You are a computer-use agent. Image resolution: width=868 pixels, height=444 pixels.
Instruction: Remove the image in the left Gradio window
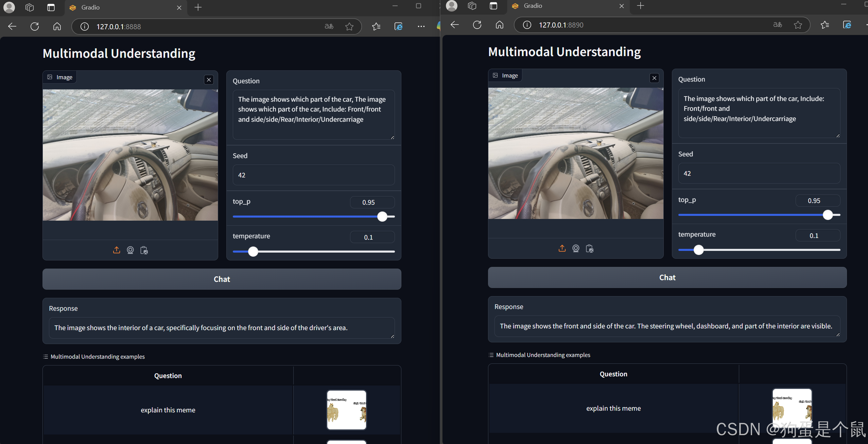tap(209, 80)
